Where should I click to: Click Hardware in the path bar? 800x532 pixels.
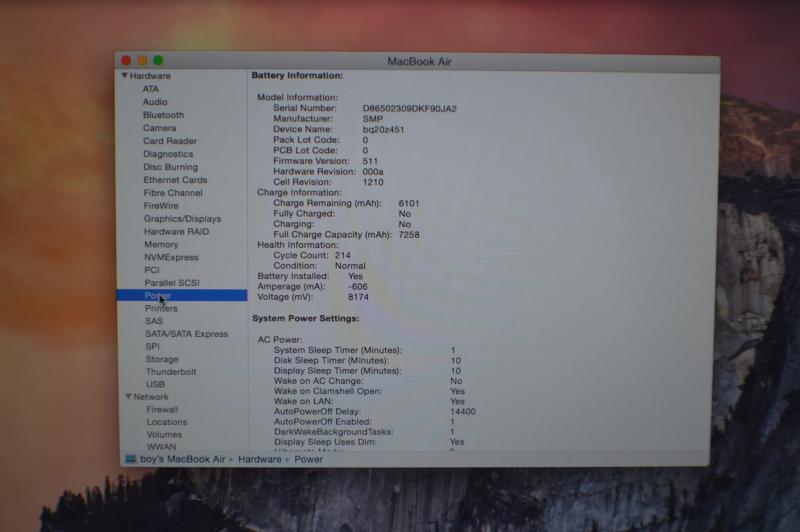260,459
